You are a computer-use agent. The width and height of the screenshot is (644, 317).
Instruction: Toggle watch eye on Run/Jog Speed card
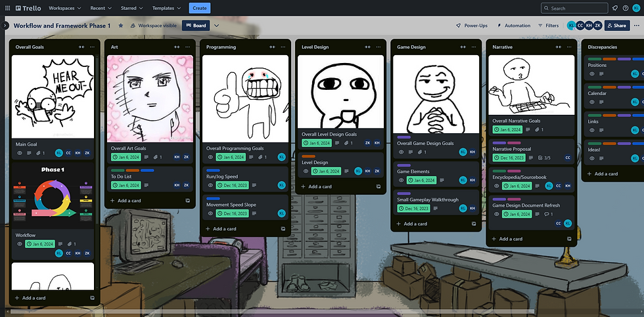click(211, 185)
